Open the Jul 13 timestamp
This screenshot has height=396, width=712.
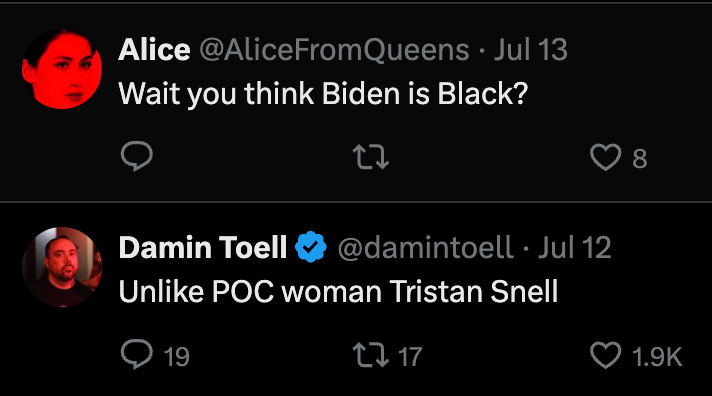click(530, 49)
